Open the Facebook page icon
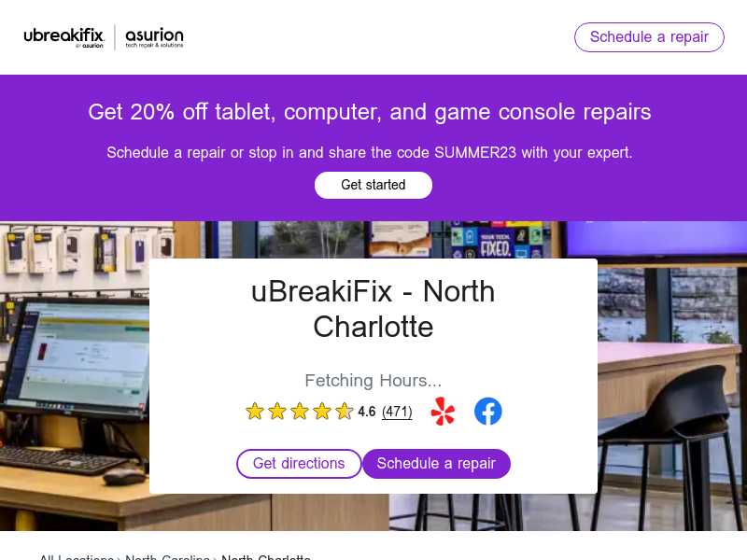747x560 pixels. tap(487, 411)
